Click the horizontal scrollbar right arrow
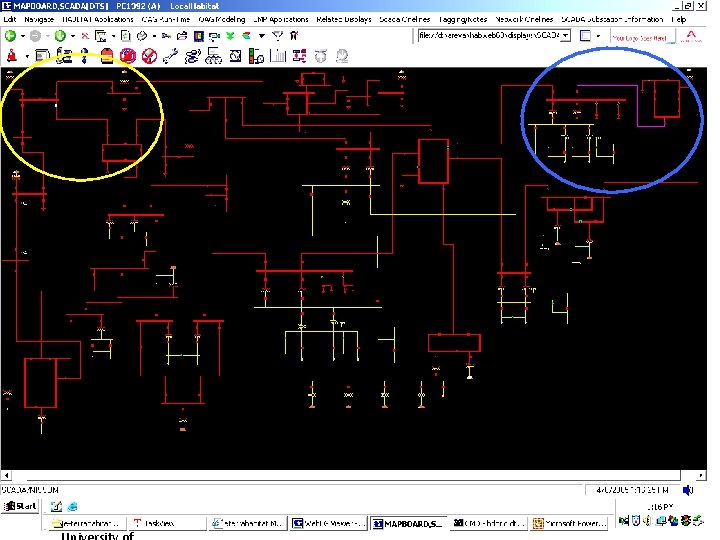 pos(701,475)
